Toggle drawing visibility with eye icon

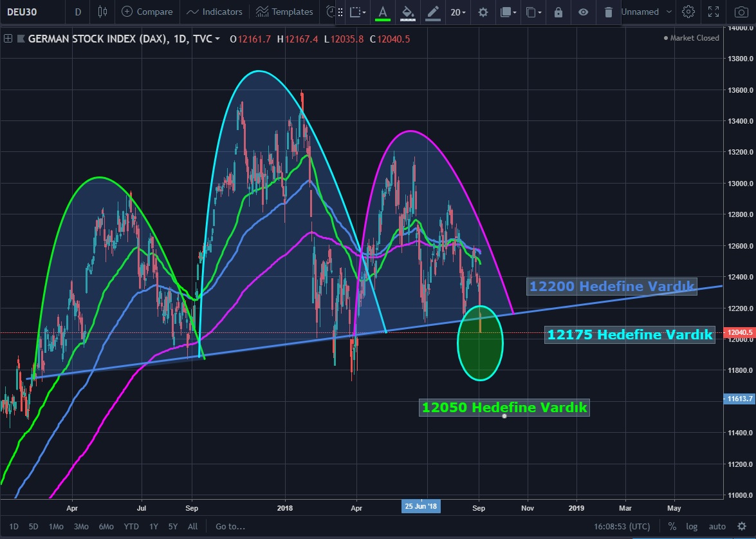tap(583, 12)
